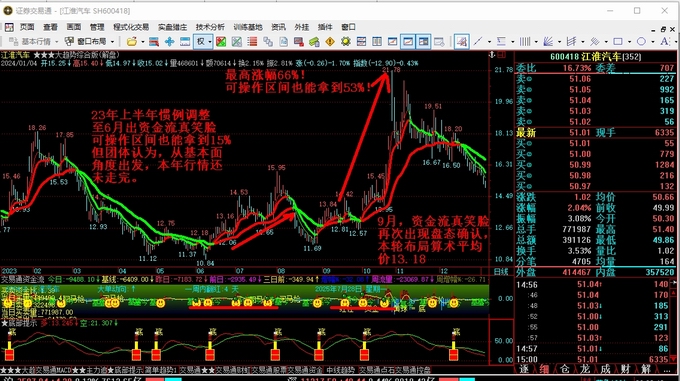Expand the 窗口布局 dropdown
Viewport: 680px width, 381px height.
coord(112,42)
